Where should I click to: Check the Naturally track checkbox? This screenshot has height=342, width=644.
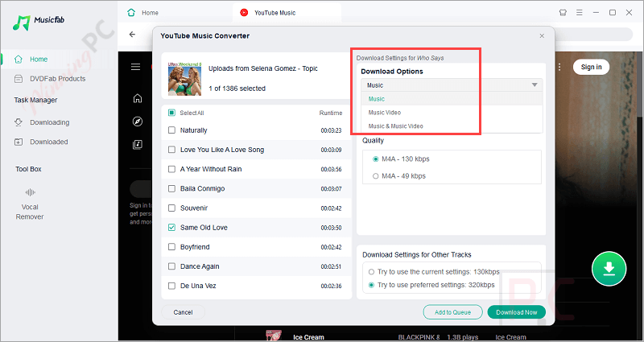pos(171,130)
